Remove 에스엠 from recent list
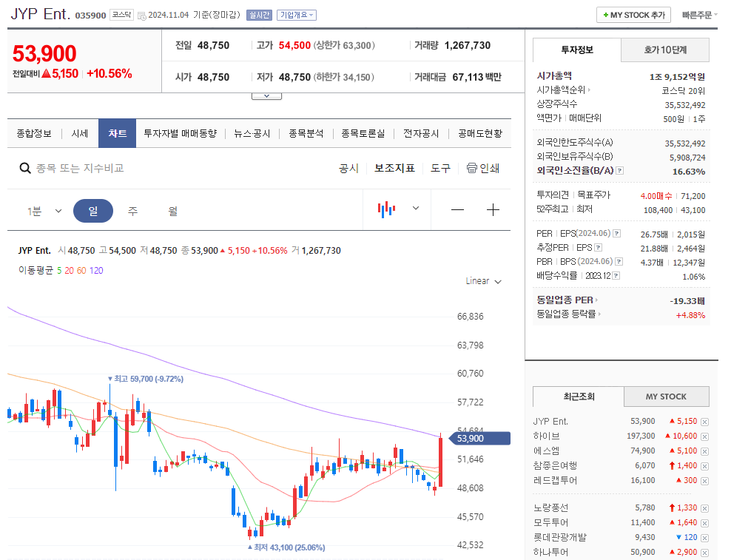The image size is (731, 560). coord(704,452)
